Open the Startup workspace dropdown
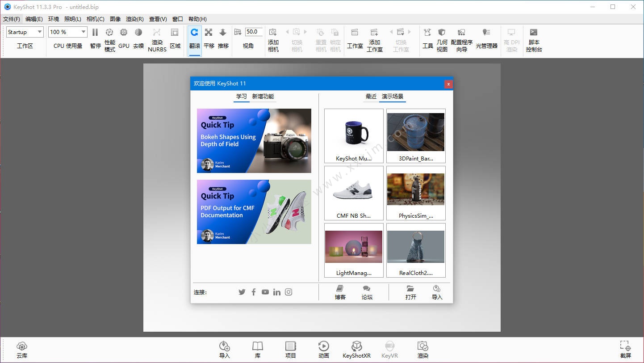This screenshot has height=363, width=644. 25,32
